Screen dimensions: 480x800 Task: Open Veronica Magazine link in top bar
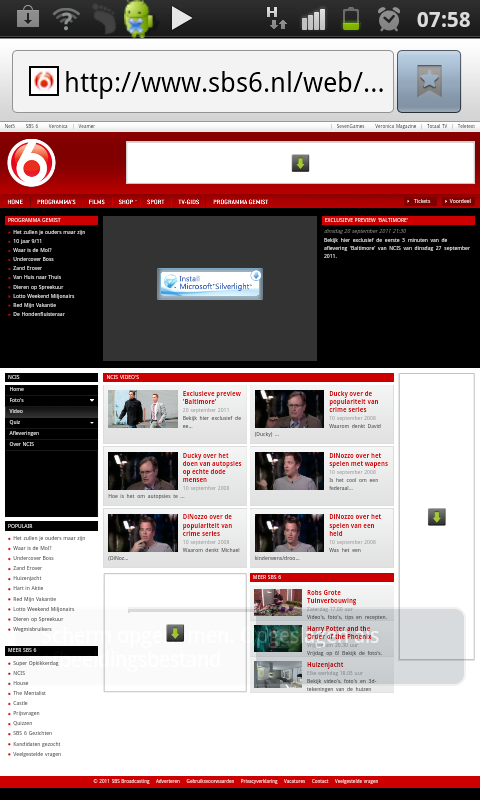[x=395, y=126]
